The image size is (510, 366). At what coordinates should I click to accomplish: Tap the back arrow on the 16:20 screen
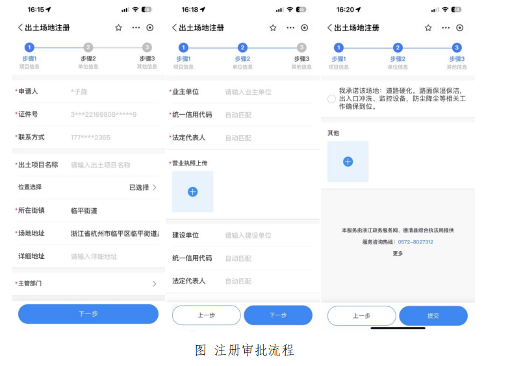point(329,28)
